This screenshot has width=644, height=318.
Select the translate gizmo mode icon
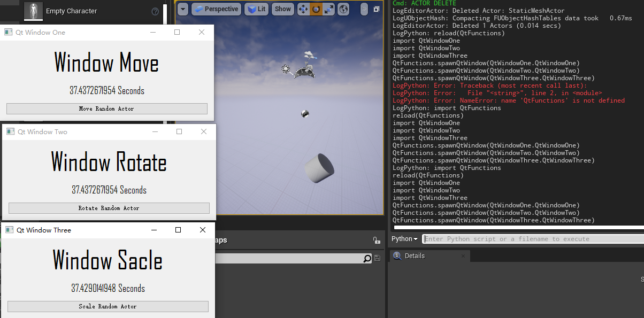pos(303,9)
